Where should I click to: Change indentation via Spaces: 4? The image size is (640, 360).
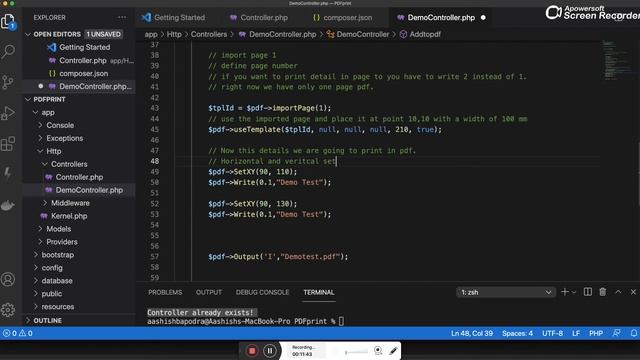click(x=517, y=333)
